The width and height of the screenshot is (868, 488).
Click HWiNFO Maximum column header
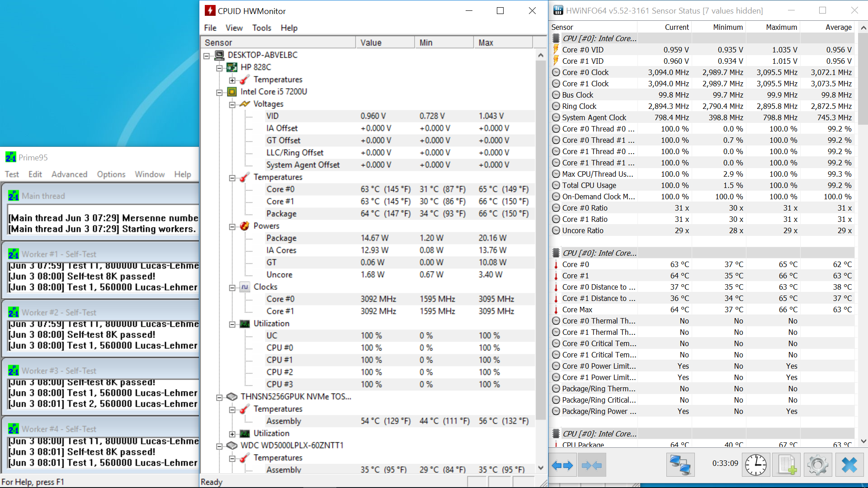[x=772, y=27]
